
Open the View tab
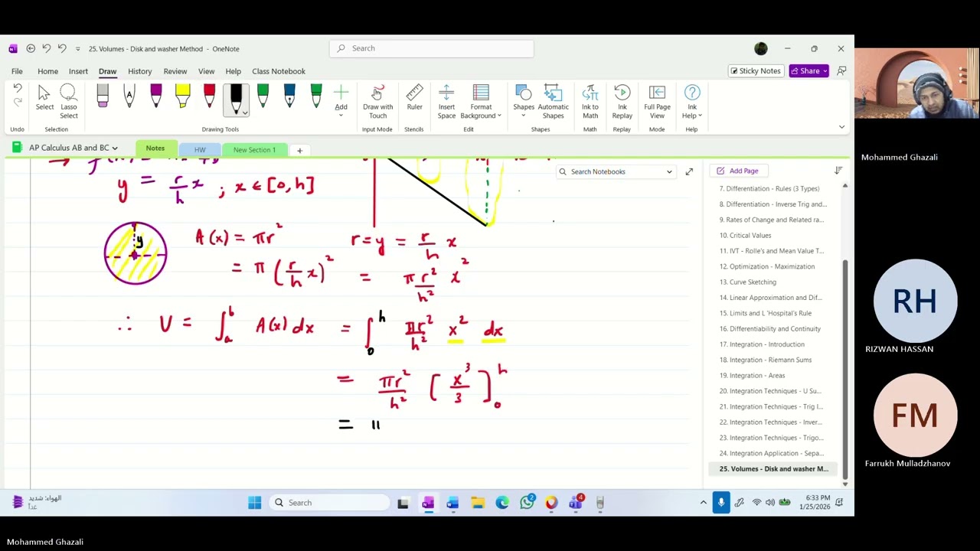click(x=206, y=71)
